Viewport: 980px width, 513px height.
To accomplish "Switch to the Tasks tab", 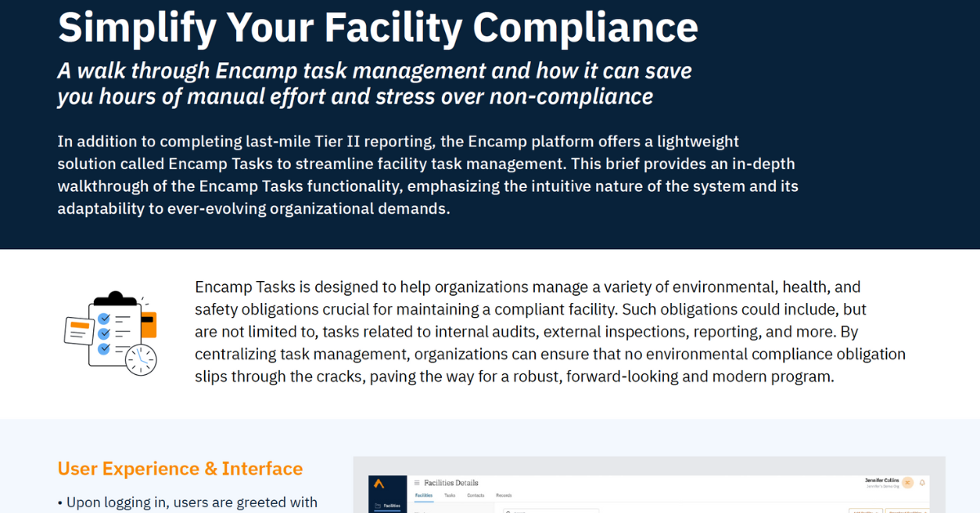I will pos(449,495).
